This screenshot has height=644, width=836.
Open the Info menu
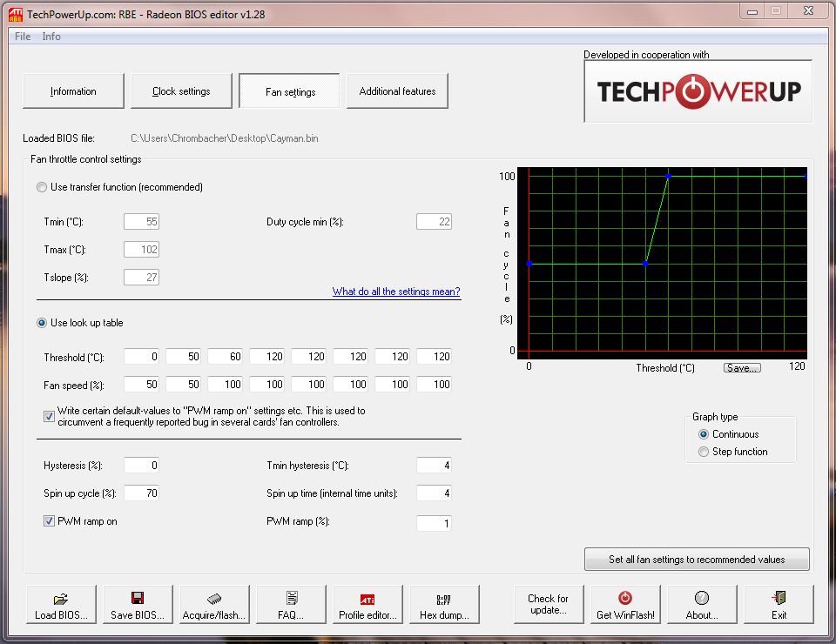pyautogui.click(x=51, y=37)
